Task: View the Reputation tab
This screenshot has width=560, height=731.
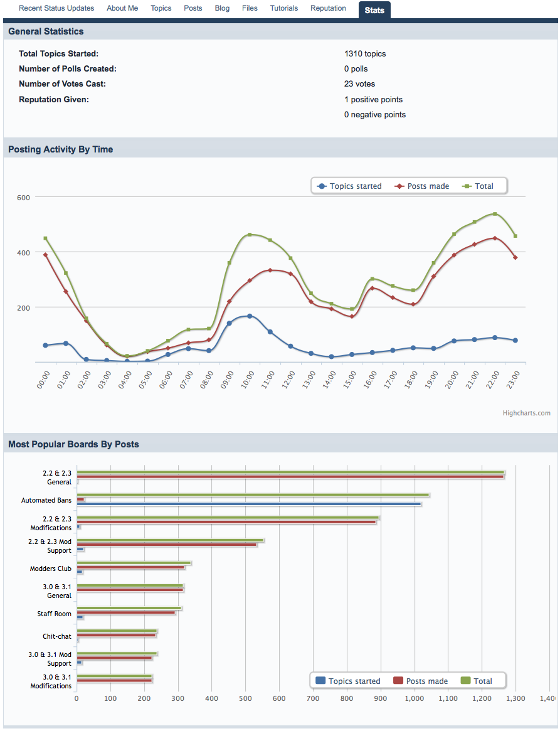Action: (x=328, y=8)
